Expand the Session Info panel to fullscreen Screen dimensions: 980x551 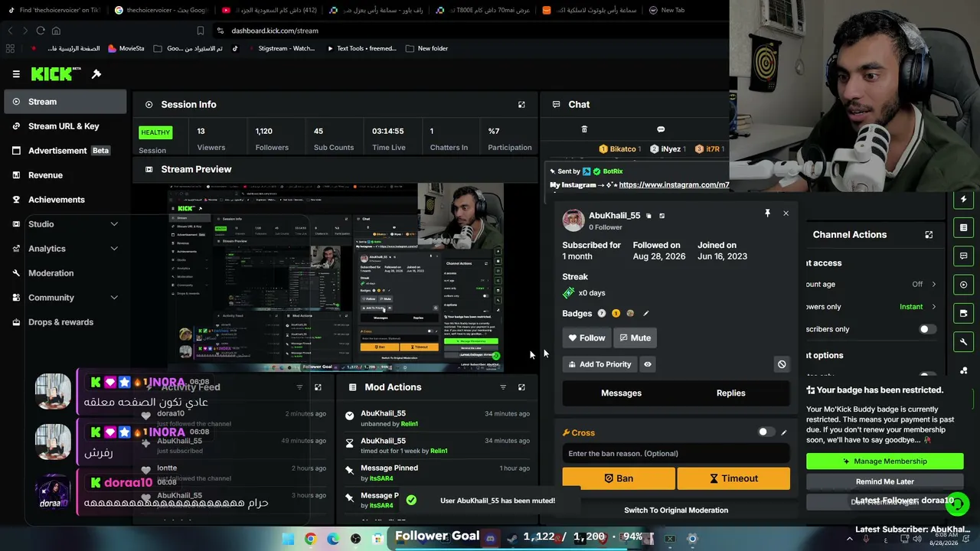[x=521, y=105]
